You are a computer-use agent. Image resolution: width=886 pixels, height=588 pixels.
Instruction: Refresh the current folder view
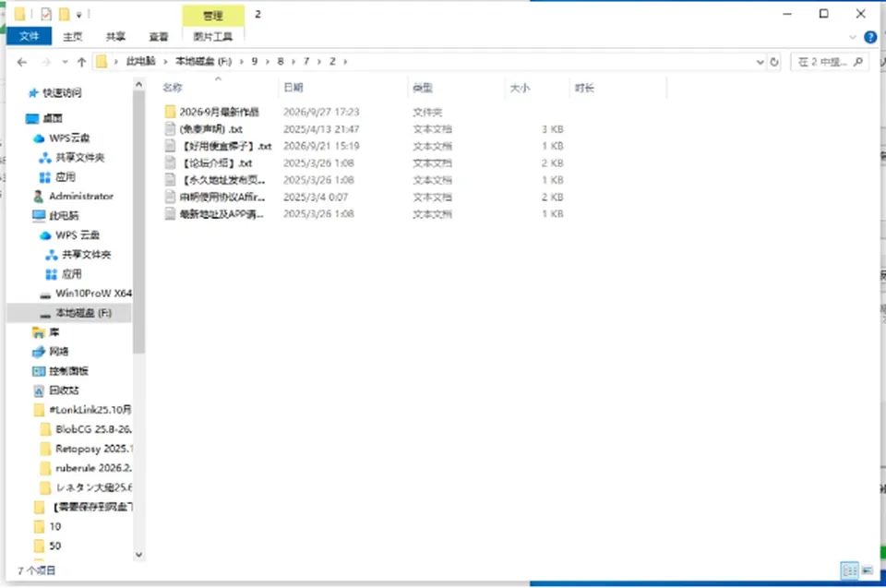(774, 62)
